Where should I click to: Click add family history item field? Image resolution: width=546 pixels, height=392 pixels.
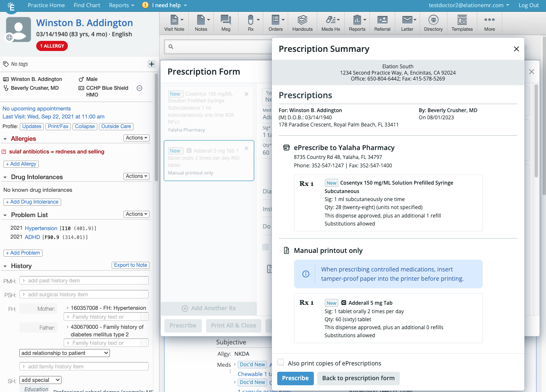[84, 366]
